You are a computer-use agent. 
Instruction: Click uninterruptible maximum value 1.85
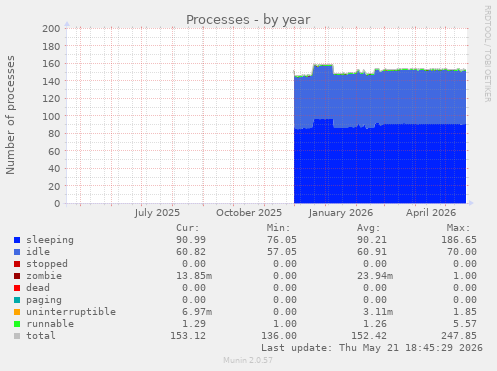(x=465, y=312)
